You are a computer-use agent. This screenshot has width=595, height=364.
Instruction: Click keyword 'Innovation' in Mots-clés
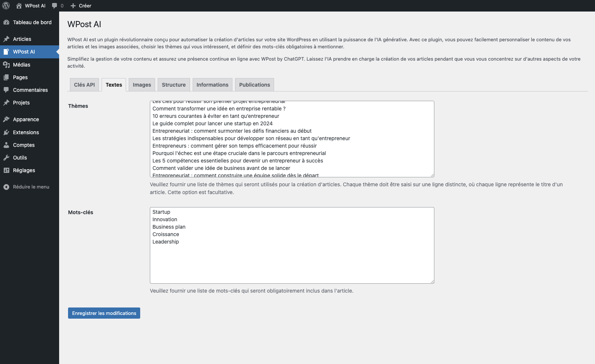coord(165,219)
